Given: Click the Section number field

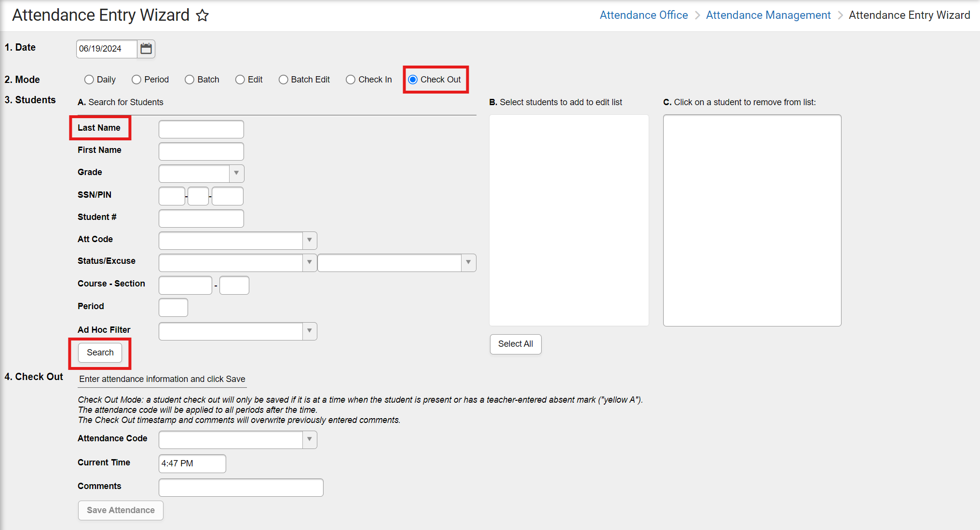Looking at the screenshot, I should click(x=234, y=285).
